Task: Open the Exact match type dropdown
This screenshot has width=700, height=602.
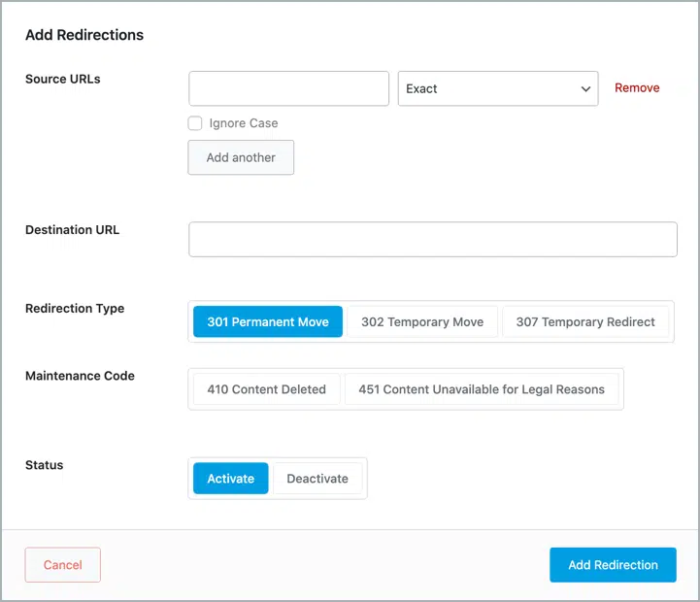Action: [x=498, y=88]
